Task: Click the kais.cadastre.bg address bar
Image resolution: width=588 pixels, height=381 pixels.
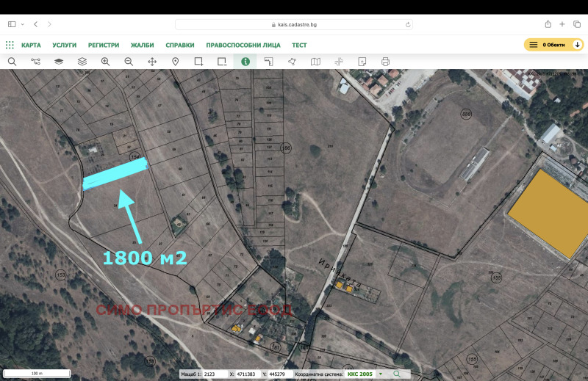Action: click(294, 24)
